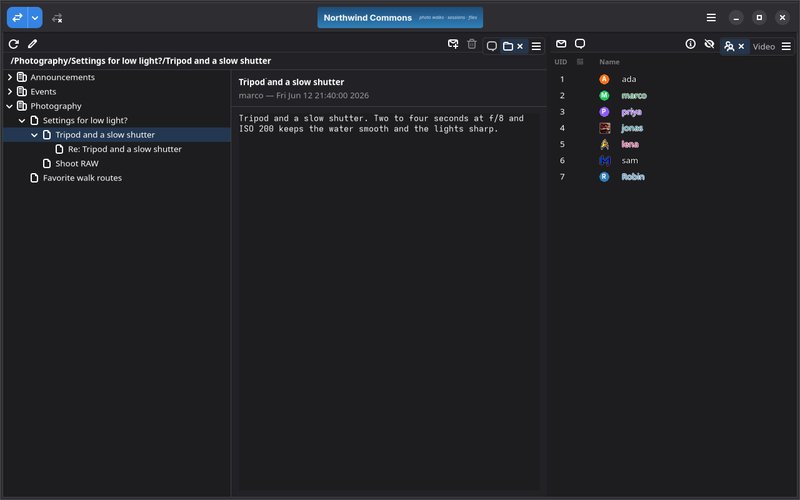Image resolution: width=800 pixels, height=500 pixels.
Task: Delete the selected post with trash icon
Action: pyautogui.click(x=472, y=44)
